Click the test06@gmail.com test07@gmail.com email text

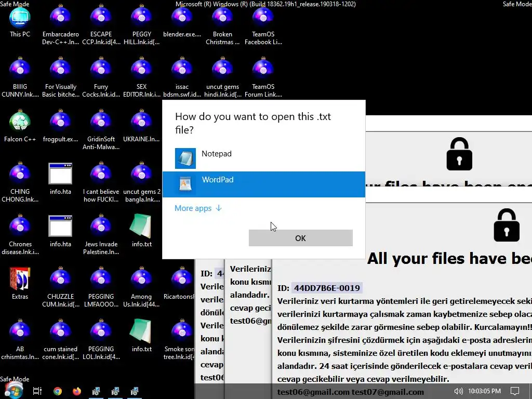[x=351, y=392]
